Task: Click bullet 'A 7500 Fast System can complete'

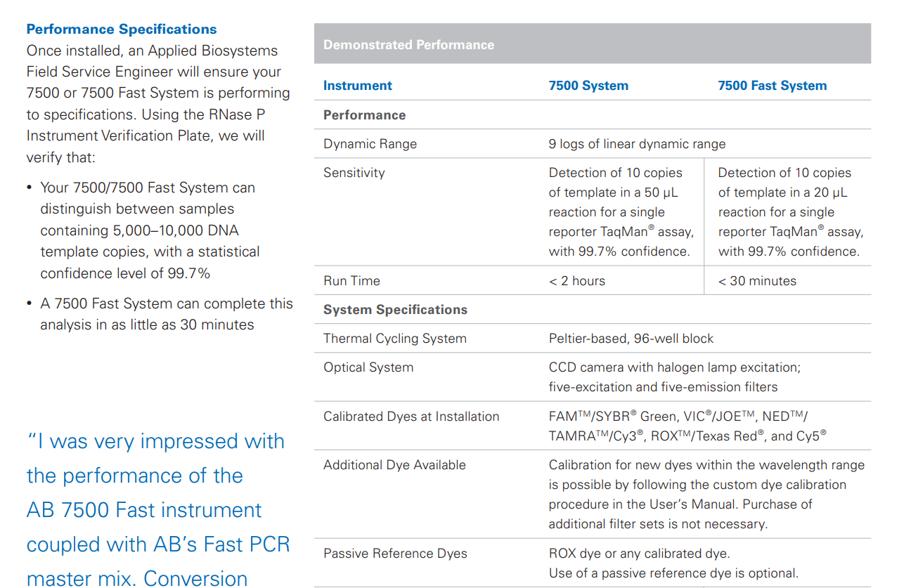Action: pyautogui.click(x=167, y=303)
